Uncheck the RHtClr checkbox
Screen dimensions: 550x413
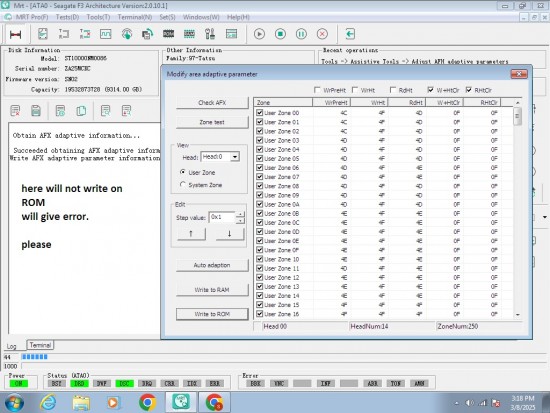click(x=469, y=90)
